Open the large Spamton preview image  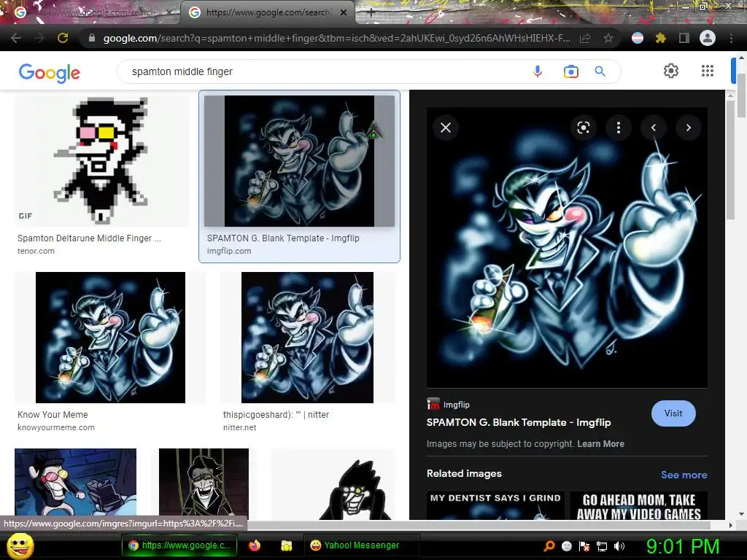(567, 248)
